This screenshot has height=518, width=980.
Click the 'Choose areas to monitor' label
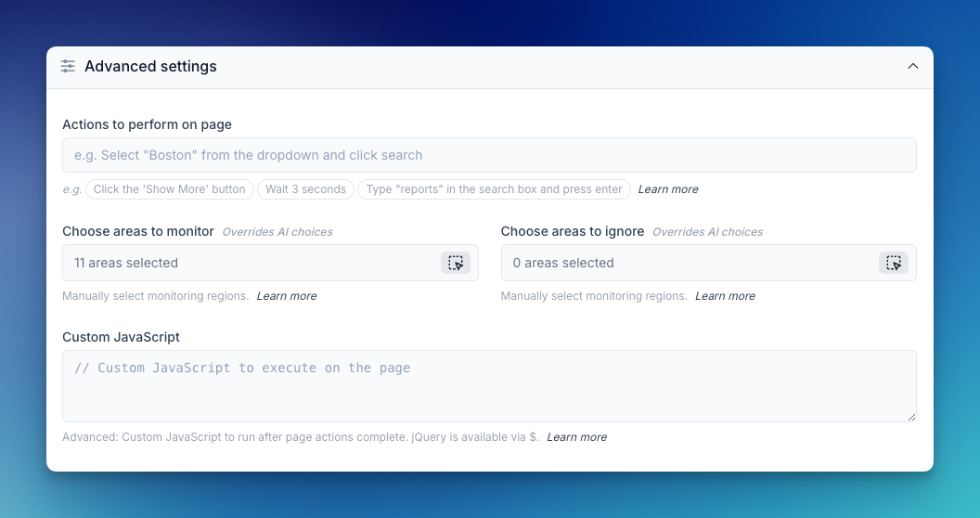click(138, 231)
